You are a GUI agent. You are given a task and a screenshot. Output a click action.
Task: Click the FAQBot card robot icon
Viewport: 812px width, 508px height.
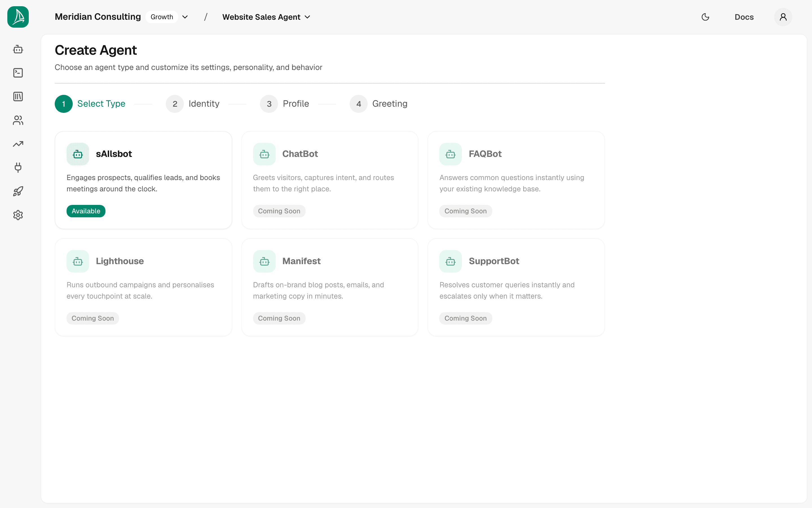[x=451, y=154]
